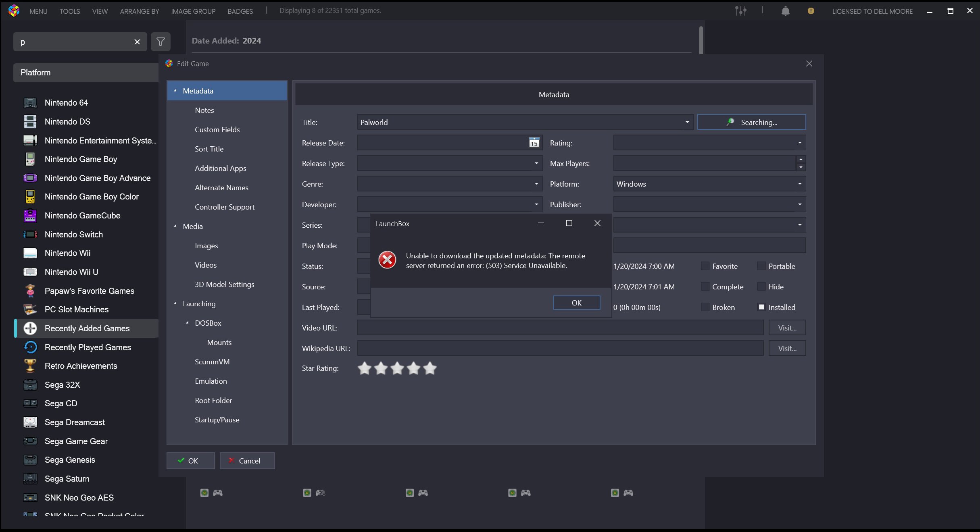Uncheck the Installed checkbox
This screenshot has height=532, width=980.
761,307
